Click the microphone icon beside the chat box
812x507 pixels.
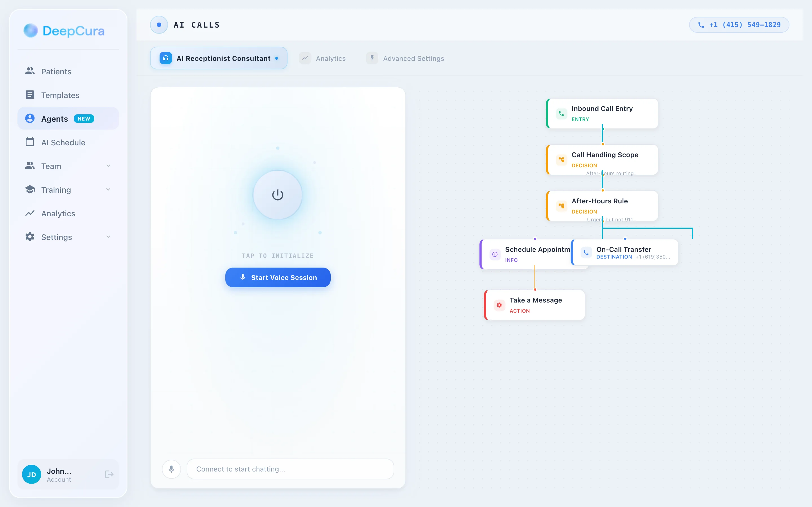tap(171, 469)
